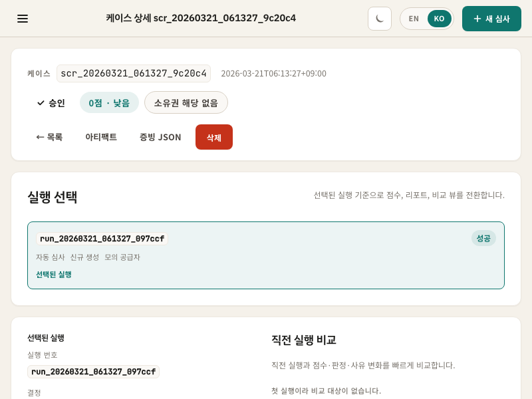Start a new review with 새 심사
Viewport: 532px width, 399px height.
pyautogui.click(x=491, y=19)
